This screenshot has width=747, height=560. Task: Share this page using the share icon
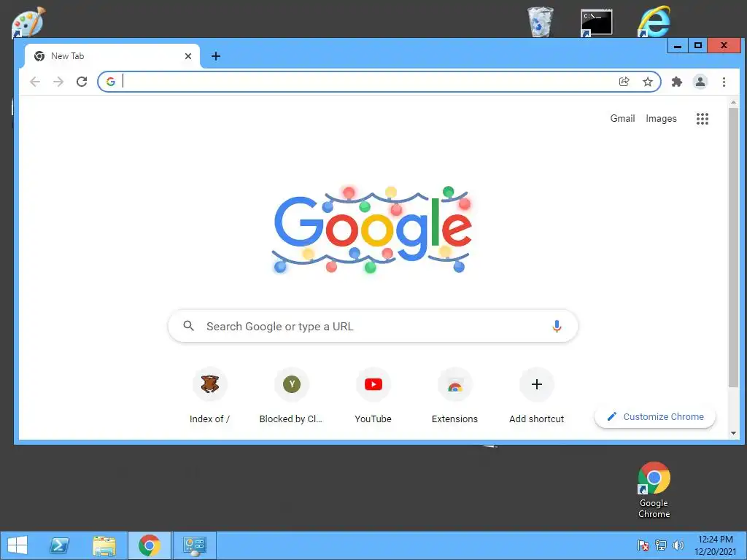624,82
